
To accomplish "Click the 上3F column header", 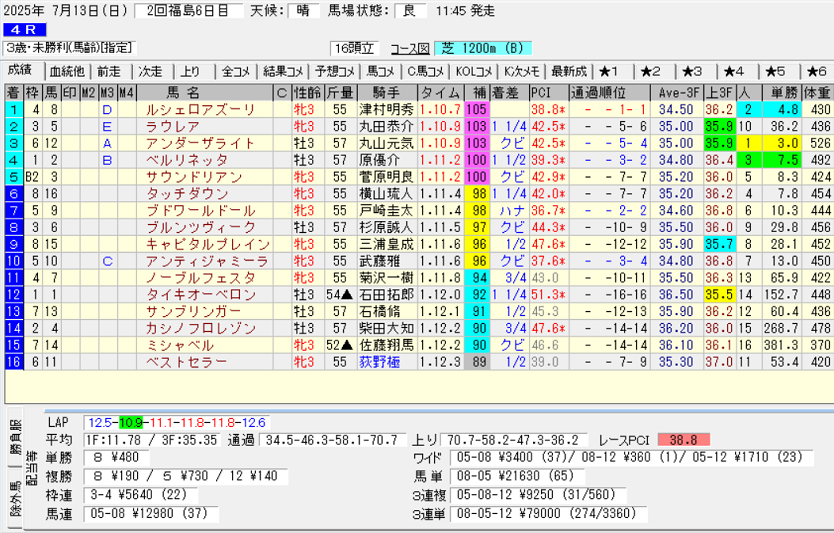I will tap(717, 91).
